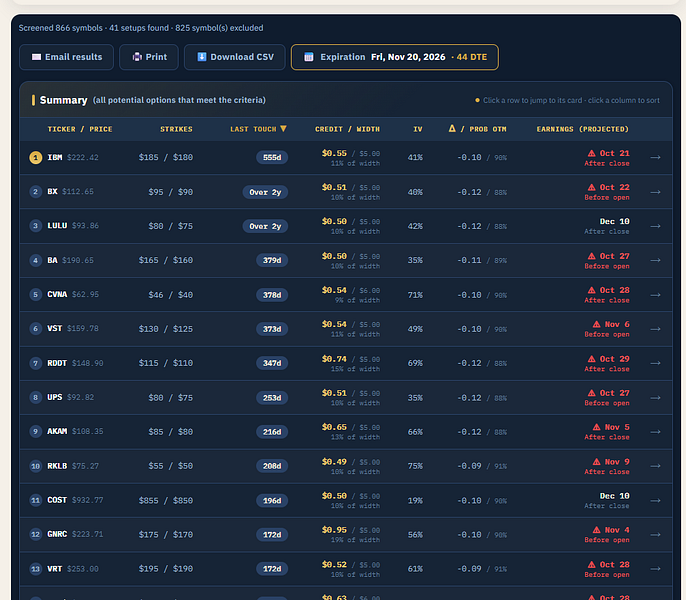Jump to GNRC card via row arrow

pyautogui.click(x=655, y=535)
